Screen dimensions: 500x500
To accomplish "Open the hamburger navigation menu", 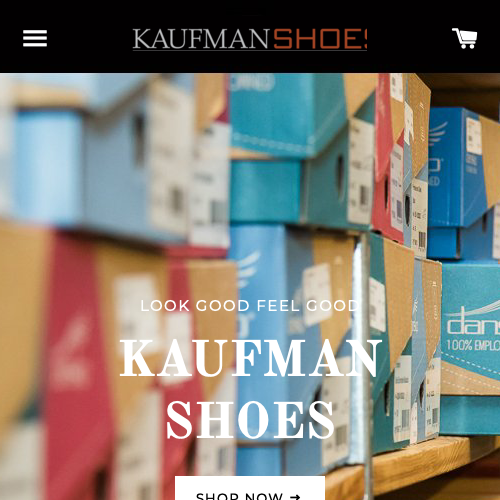I will [x=35, y=38].
